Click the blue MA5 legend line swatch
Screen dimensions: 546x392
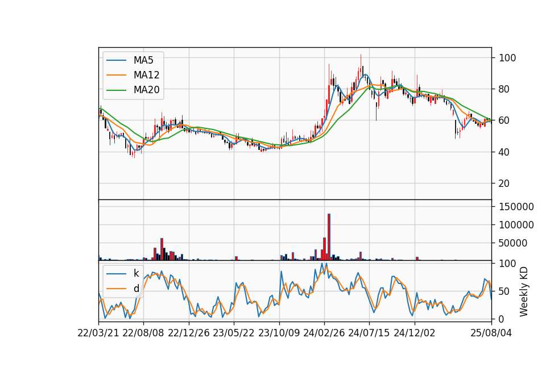[x=116, y=61]
